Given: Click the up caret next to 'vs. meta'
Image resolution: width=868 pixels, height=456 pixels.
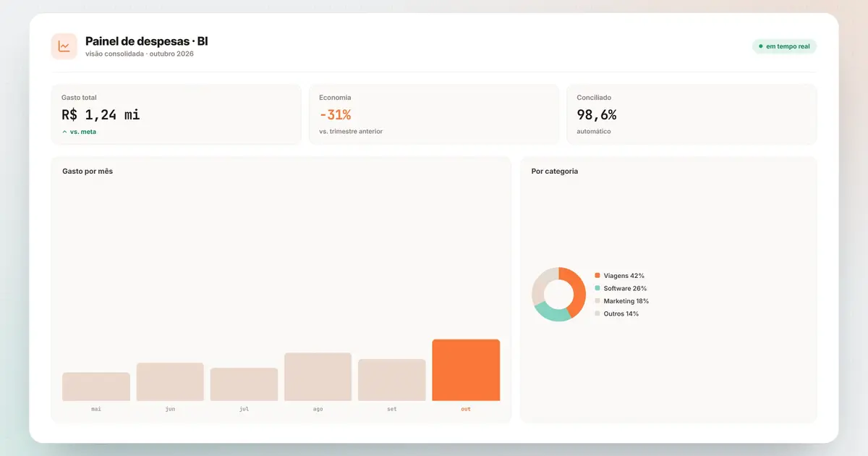Looking at the screenshot, I should tap(64, 132).
